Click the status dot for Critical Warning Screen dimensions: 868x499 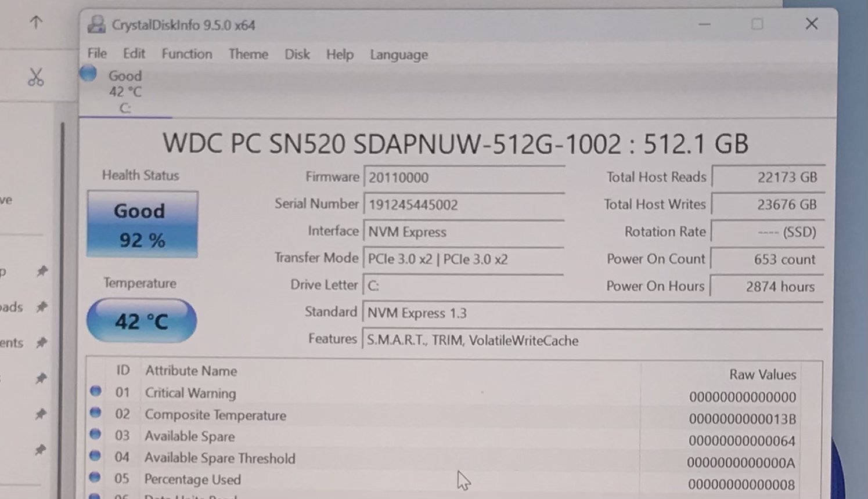[96, 391]
